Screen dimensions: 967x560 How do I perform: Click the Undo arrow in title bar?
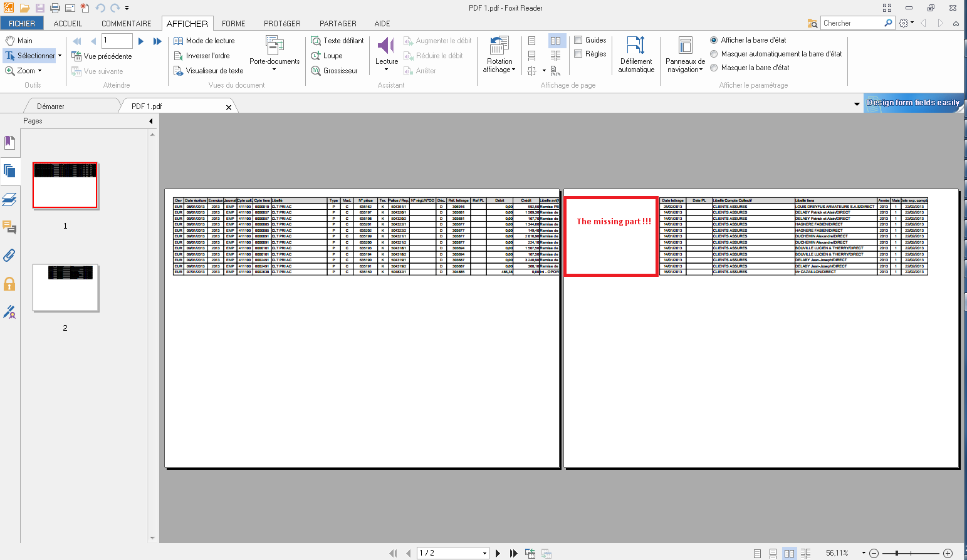(100, 8)
